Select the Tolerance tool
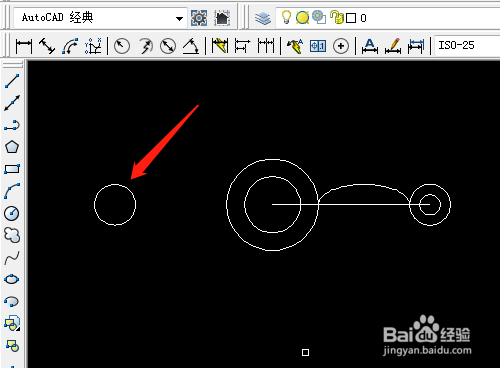Viewport: 500px width, 368px height. tap(318, 46)
